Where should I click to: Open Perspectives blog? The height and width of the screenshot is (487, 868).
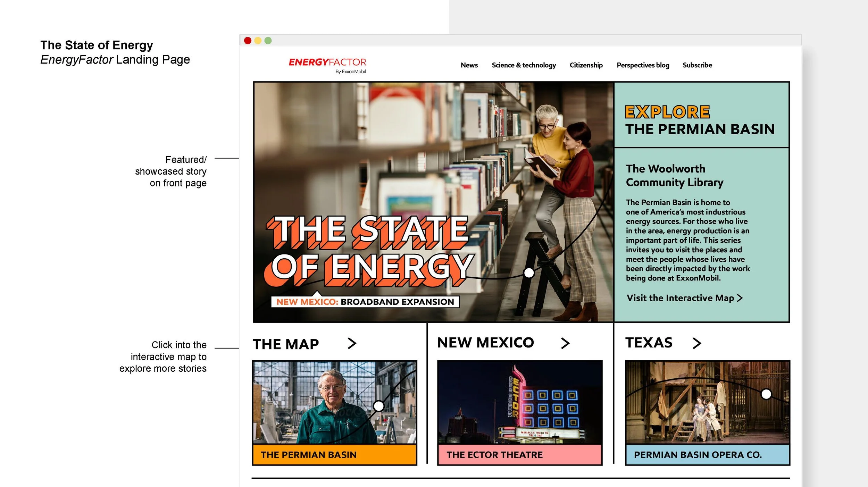click(643, 65)
